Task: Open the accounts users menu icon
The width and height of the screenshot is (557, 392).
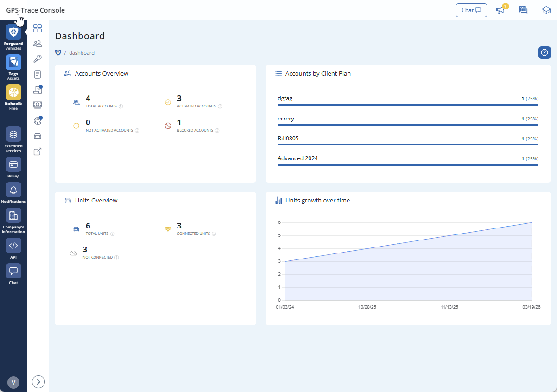Action: tap(38, 44)
